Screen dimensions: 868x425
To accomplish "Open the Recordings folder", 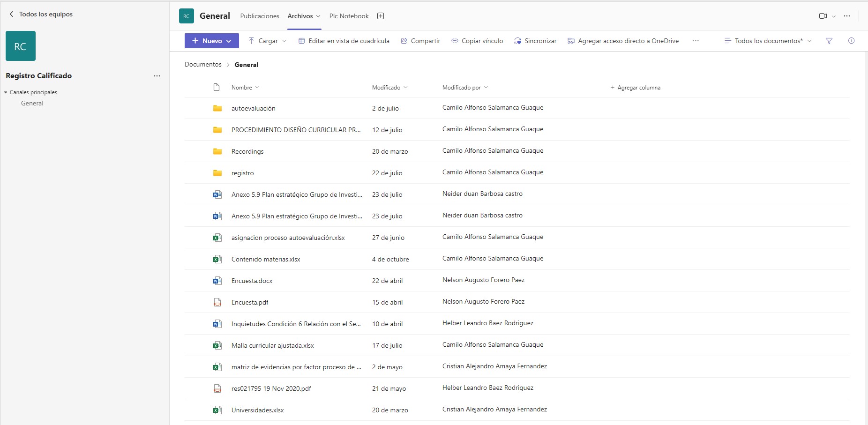I will click(247, 151).
